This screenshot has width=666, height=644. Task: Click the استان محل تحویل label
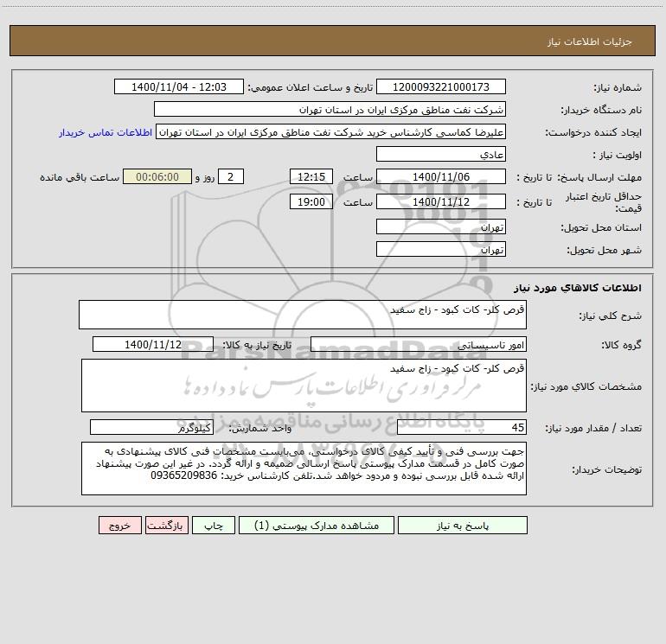point(601,228)
